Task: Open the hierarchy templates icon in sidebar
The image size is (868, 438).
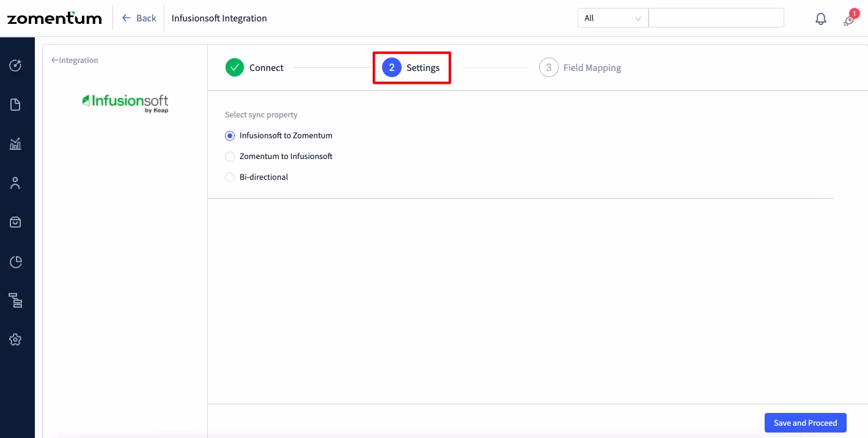Action: (x=16, y=300)
